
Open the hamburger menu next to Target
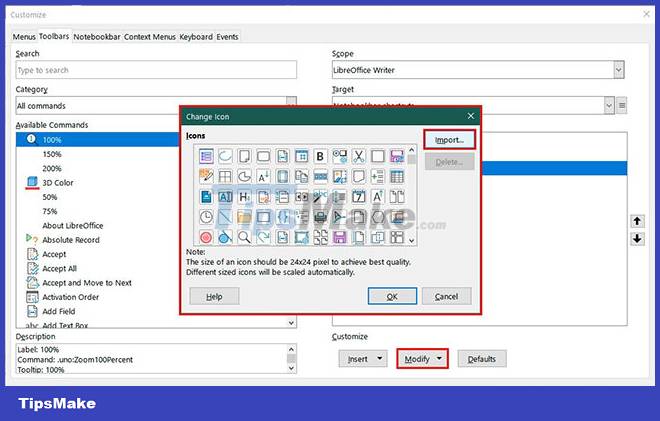click(x=622, y=106)
